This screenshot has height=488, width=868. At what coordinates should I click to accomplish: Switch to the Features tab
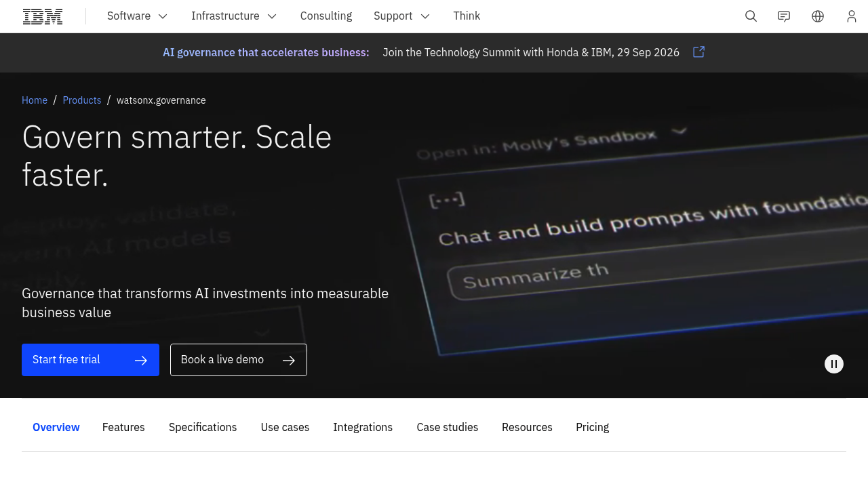123,428
